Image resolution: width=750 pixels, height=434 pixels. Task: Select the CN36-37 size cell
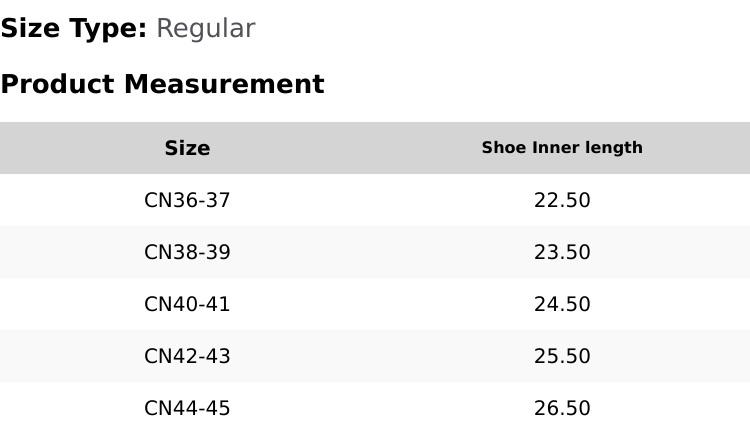187,200
